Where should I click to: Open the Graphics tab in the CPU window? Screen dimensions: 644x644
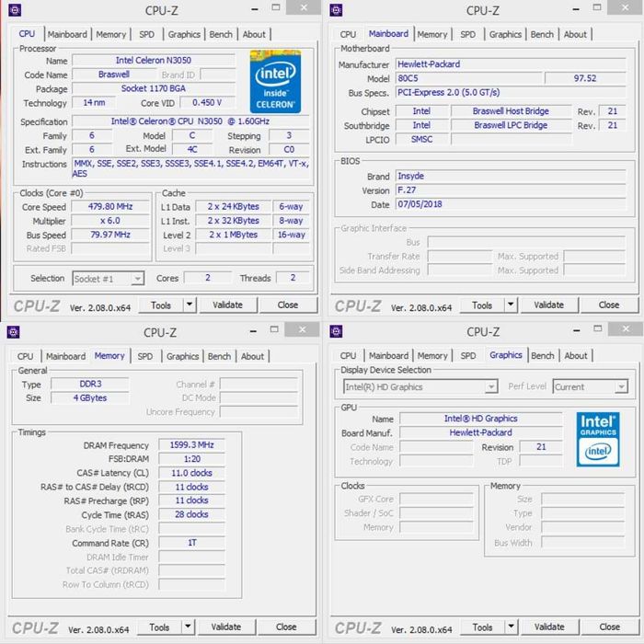tap(184, 35)
